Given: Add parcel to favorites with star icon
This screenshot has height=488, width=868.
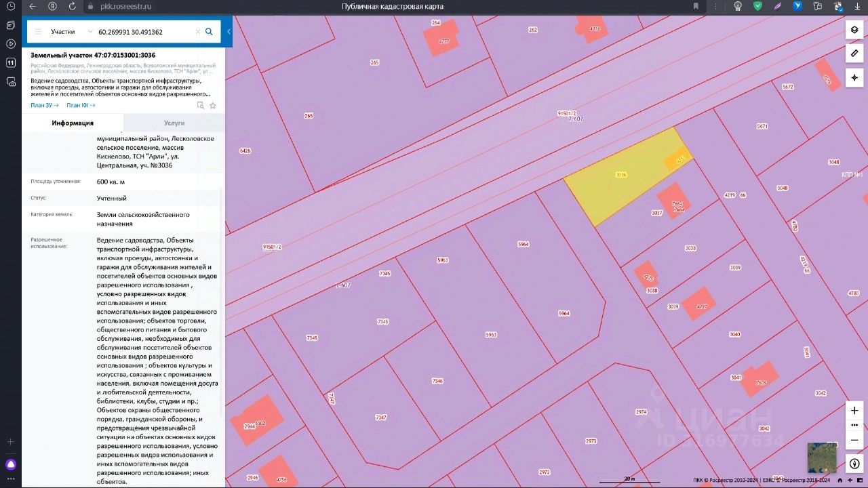Looking at the screenshot, I should pyautogui.click(x=213, y=106).
